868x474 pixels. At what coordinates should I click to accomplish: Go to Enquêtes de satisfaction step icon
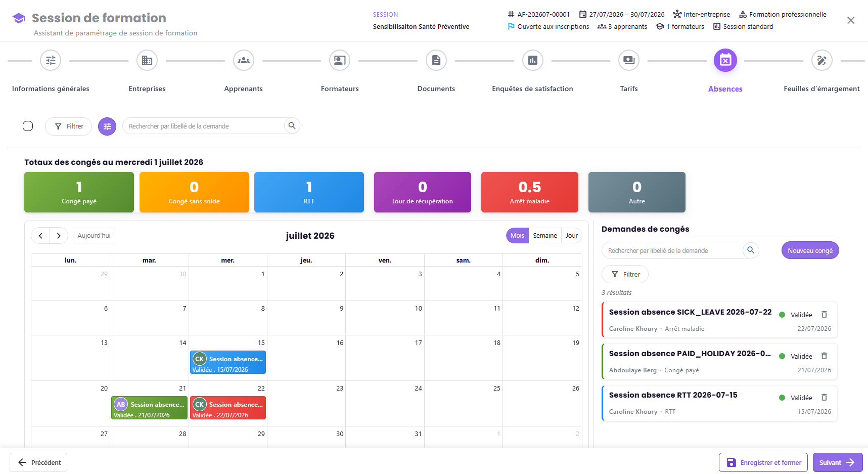point(533,61)
